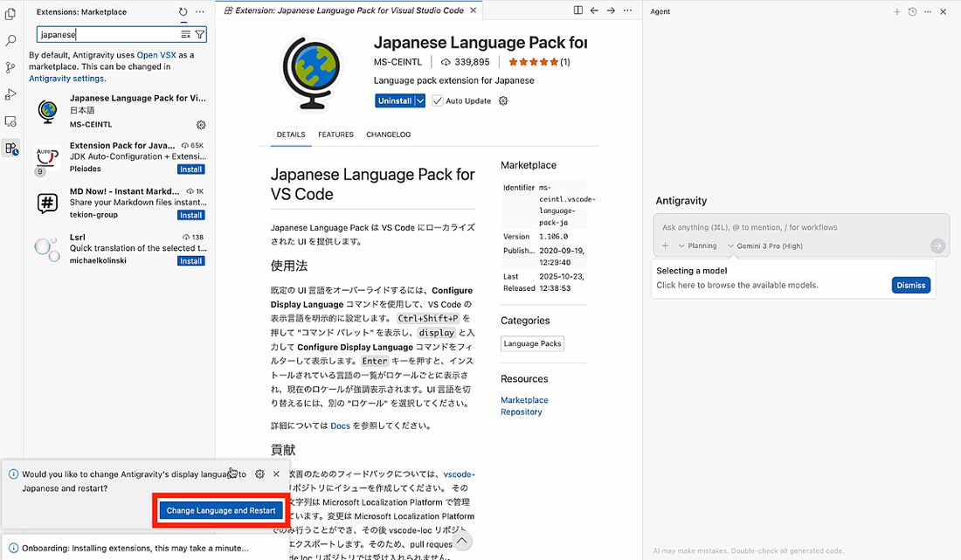Dismiss the language change notification

click(x=276, y=474)
